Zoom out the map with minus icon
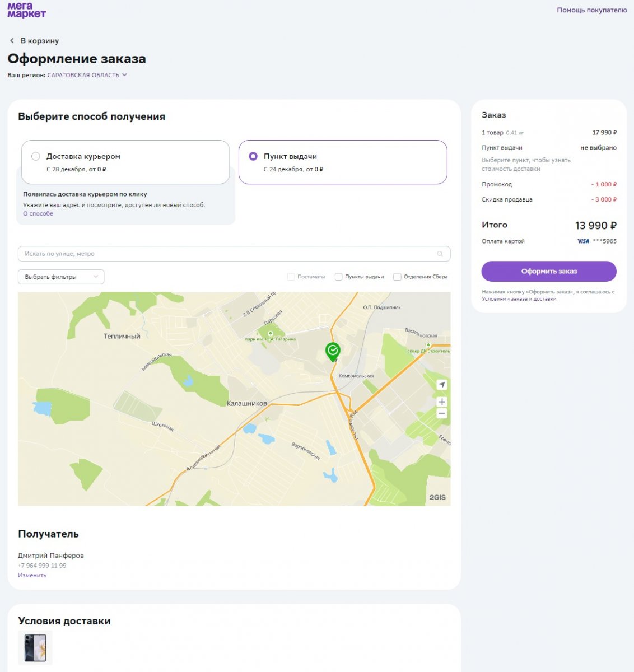Image resolution: width=634 pixels, height=672 pixels. (x=442, y=414)
